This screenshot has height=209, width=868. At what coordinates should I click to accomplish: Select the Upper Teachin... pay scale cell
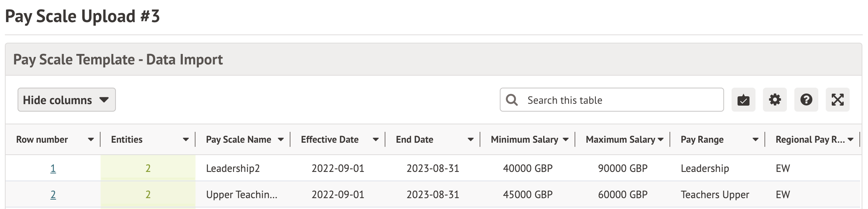[x=241, y=195]
